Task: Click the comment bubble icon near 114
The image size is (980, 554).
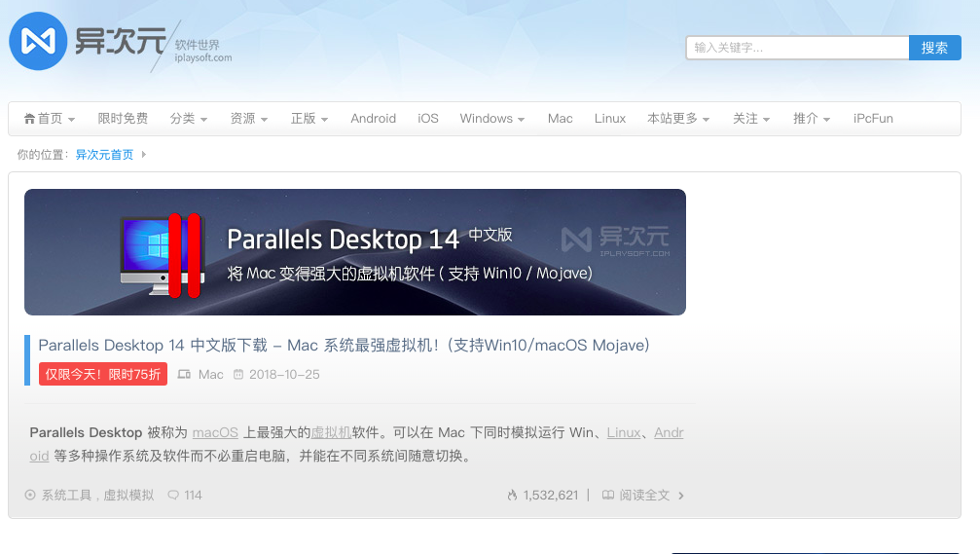Action: (x=173, y=495)
